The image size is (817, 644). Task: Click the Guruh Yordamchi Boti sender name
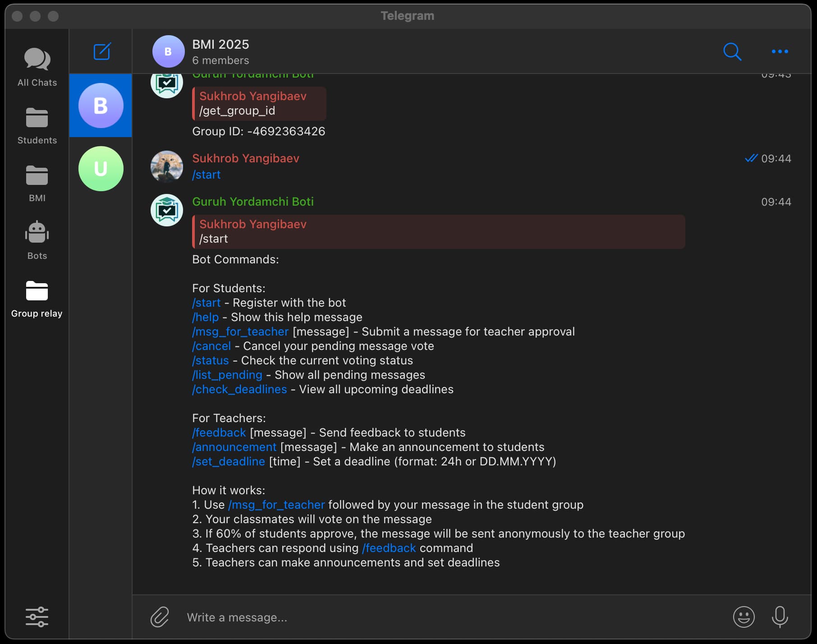tap(253, 202)
